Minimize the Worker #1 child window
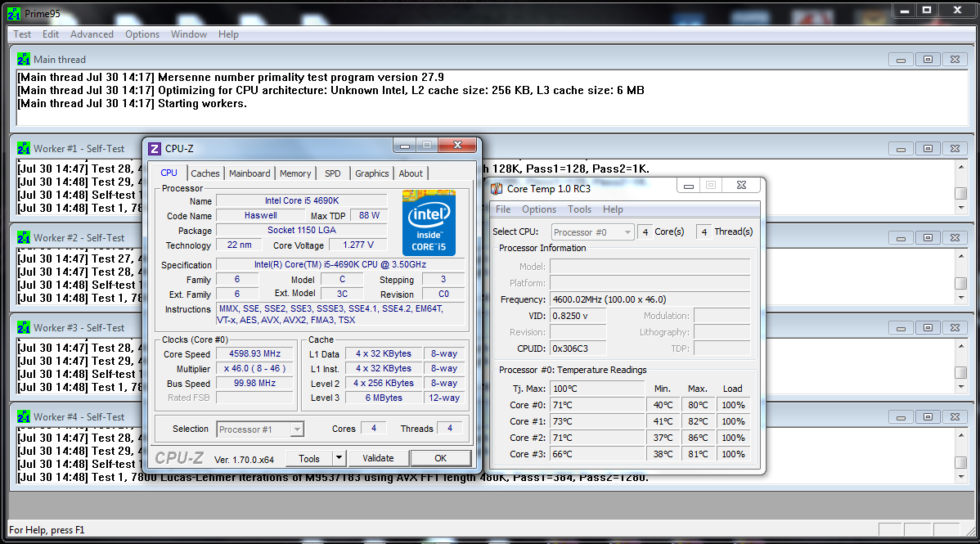Screen dimensions: 980x544 click(x=901, y=149)
